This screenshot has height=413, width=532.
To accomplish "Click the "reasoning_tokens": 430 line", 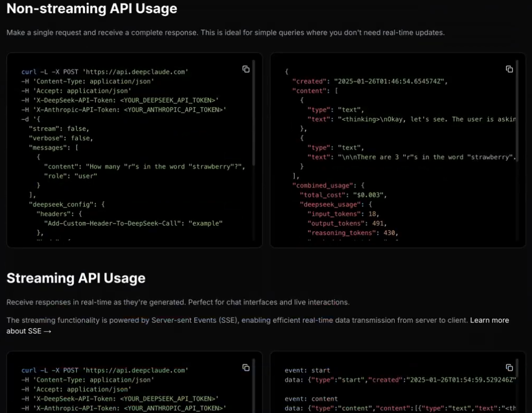I will pos(353,233).
